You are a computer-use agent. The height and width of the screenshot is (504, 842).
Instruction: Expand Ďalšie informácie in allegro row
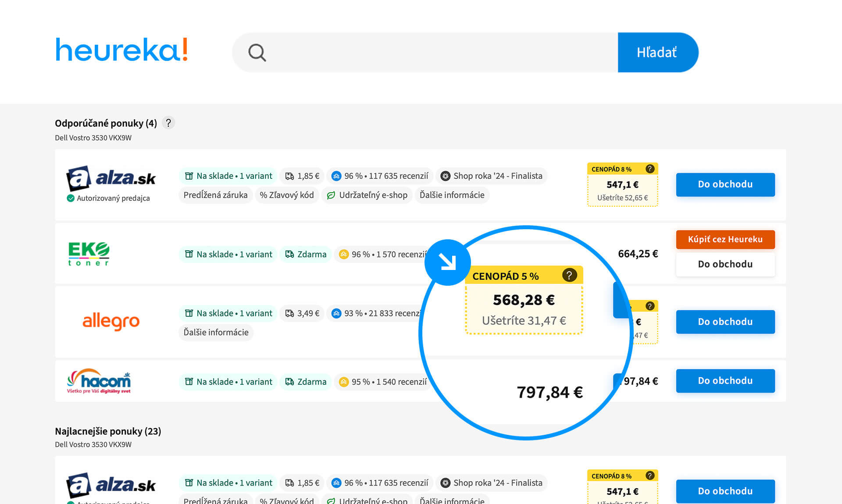[216, 332]
